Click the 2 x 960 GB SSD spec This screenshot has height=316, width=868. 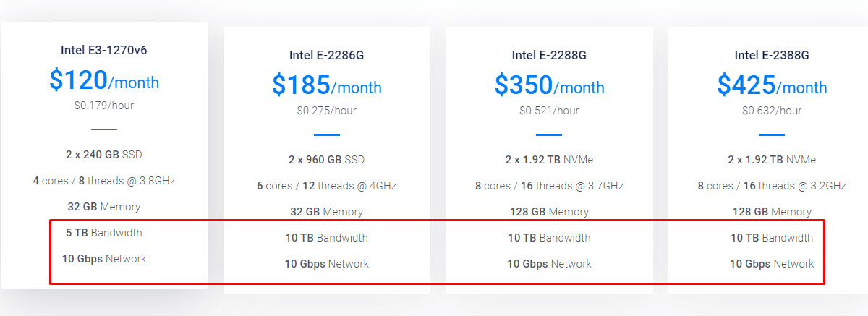[327, 159]
